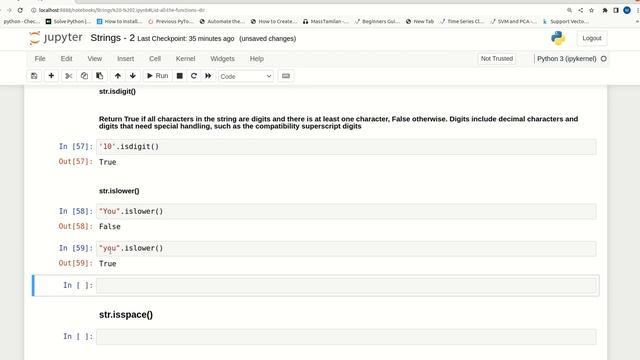The height and width of the screenshot is (360, 640).
Task: Open the browser zoom magnifier icon
Action: pyautogui.click(x=569, y=10)
